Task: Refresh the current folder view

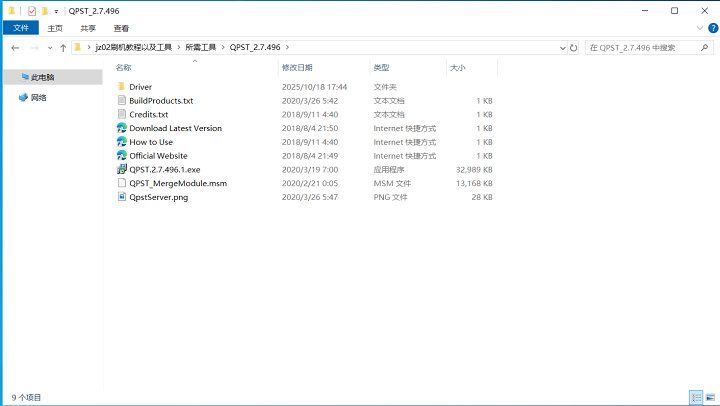Action: (574, 47)
